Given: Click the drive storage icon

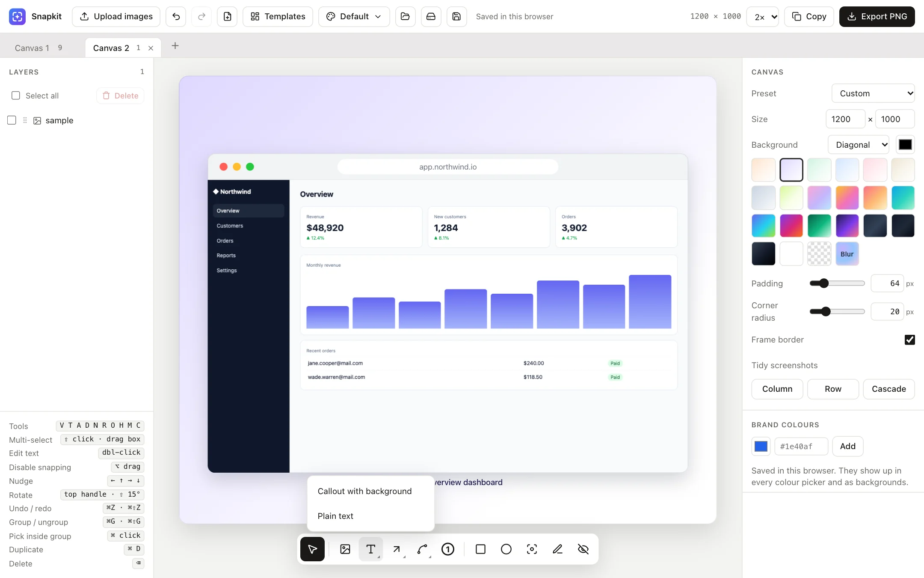Looking at the screenshot, I should (x=431, y=16).
